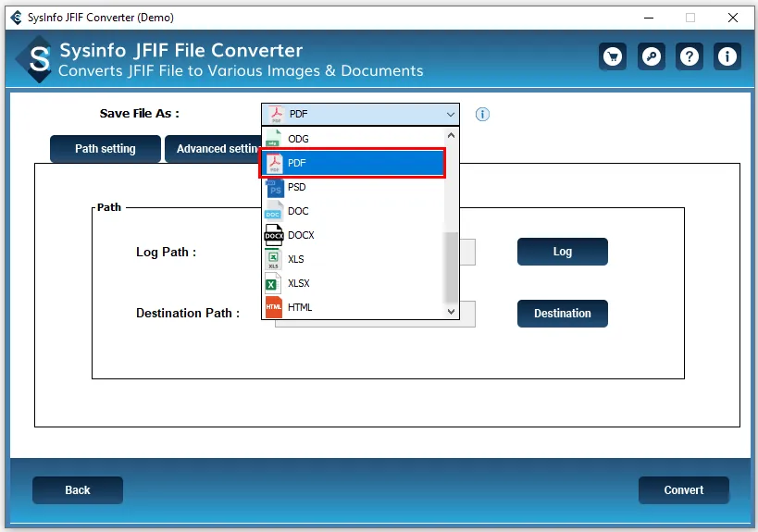Image resolution: width=758 pixels, height=532 pixels.
Task: Minimize the JFIF Converter window
Action: [649, 18]
